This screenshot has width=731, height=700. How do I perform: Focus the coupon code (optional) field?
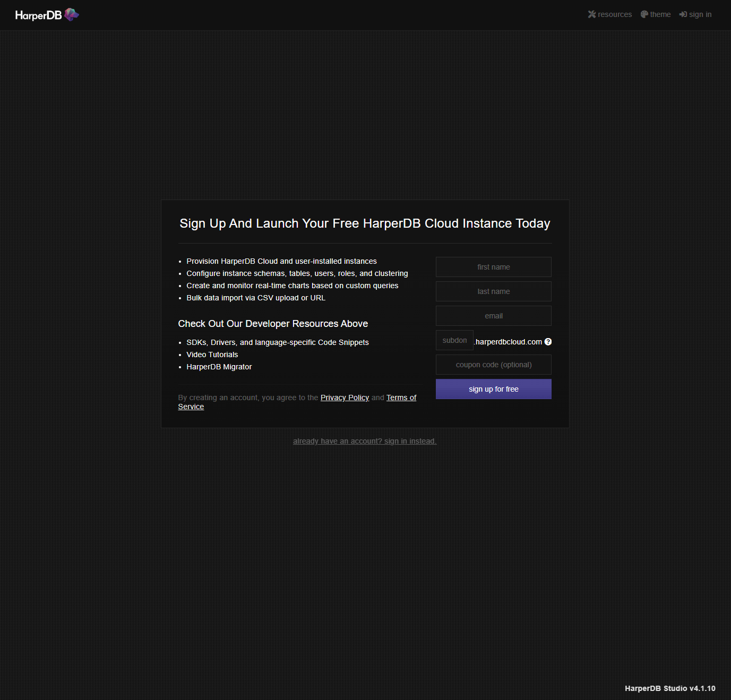(x=494, y=365)
